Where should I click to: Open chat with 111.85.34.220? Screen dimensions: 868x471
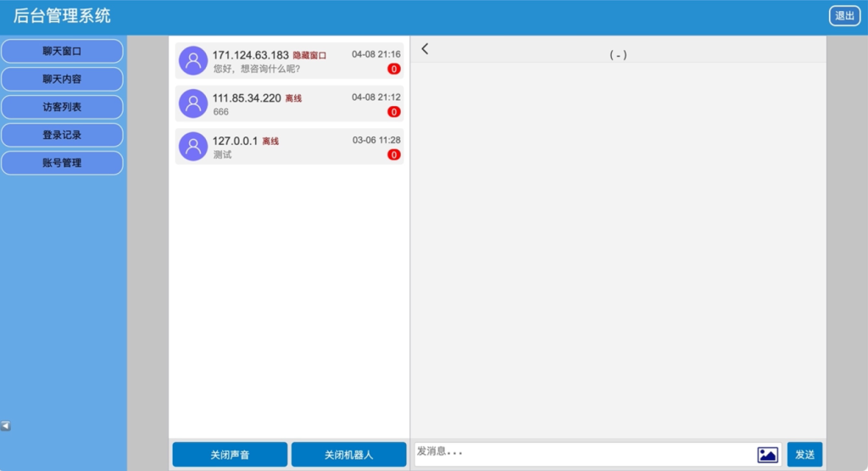click(x=290, y=103)
